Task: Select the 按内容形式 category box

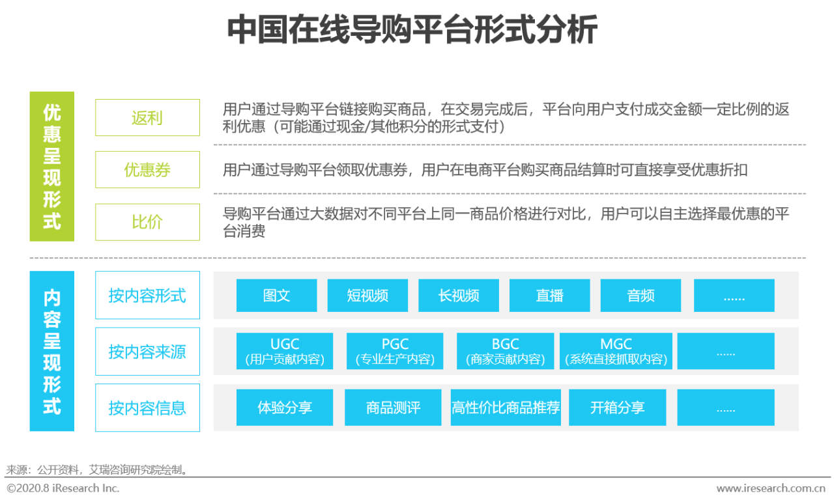Action: pos(147,296)
